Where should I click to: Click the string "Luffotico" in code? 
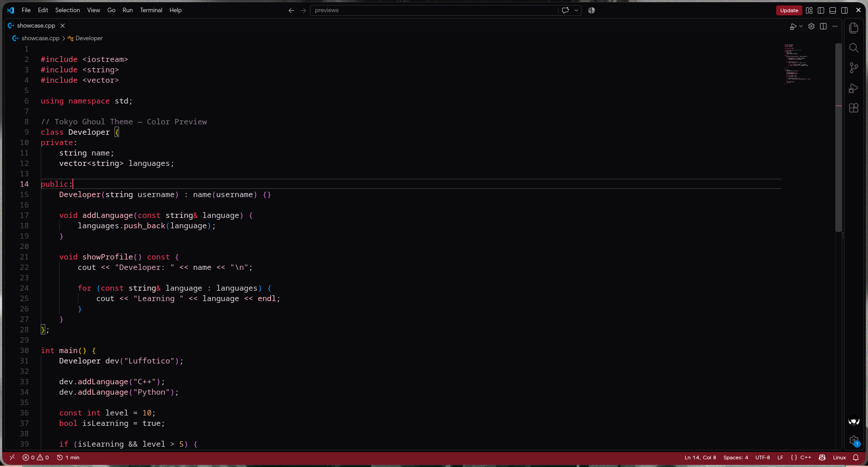point(149,361)
